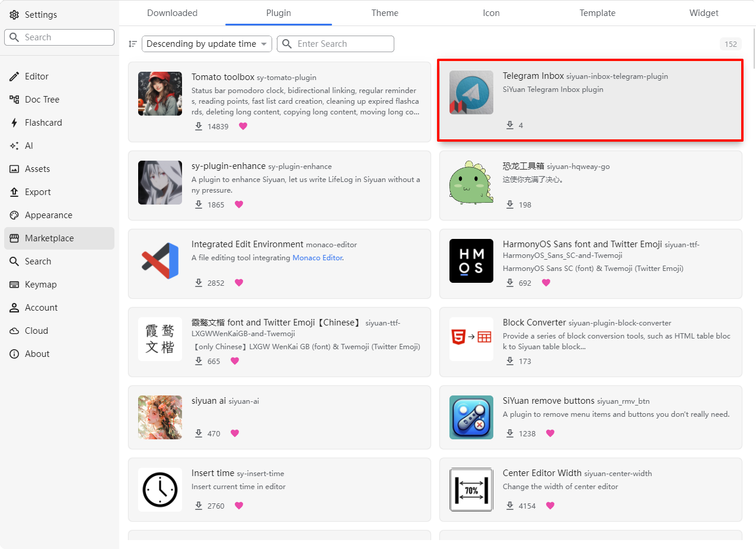Click the SiYuan remove buttons heart icon
The image size is (756, 549).
550,433
